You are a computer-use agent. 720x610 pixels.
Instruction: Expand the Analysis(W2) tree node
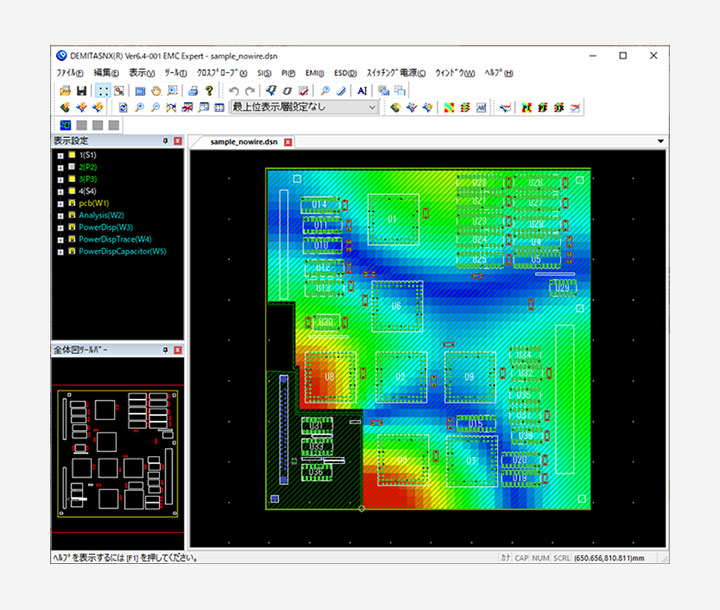(x=60, y=215)
